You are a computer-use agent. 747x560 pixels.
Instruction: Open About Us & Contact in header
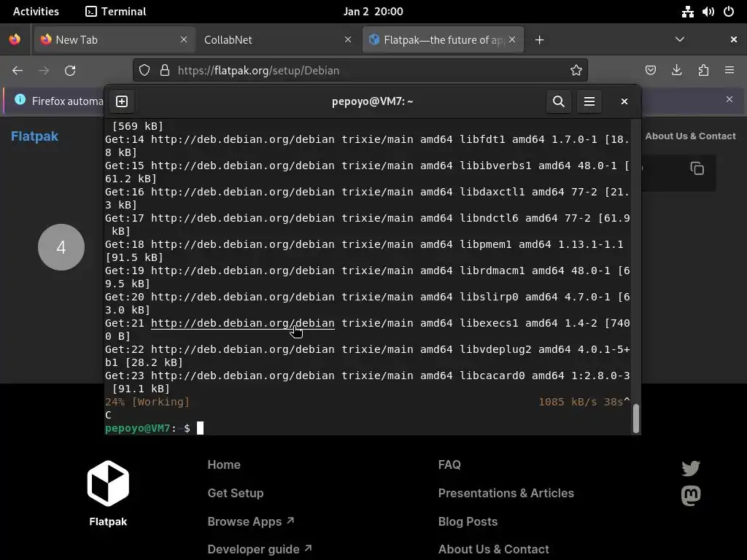pos(690,136)
